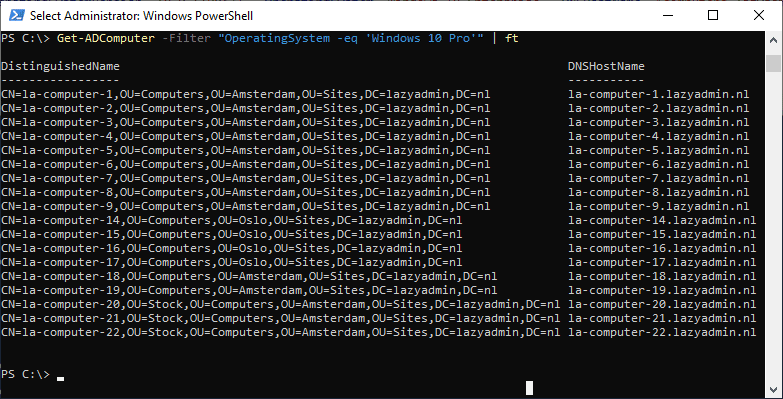This screenshot has width=783, height=399.
Task: Click DNS host la-computer-22.lazyadmin.nl
Action: 662,332
